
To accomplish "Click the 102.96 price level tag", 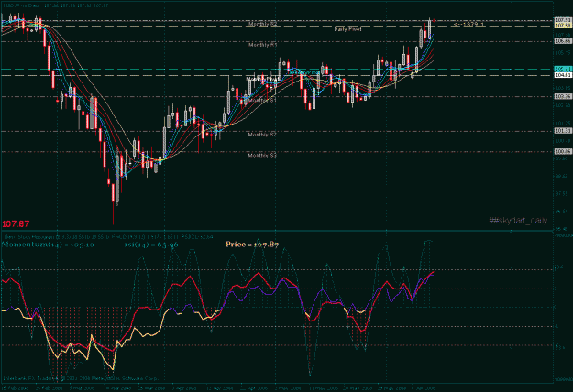I will point(563,96).
